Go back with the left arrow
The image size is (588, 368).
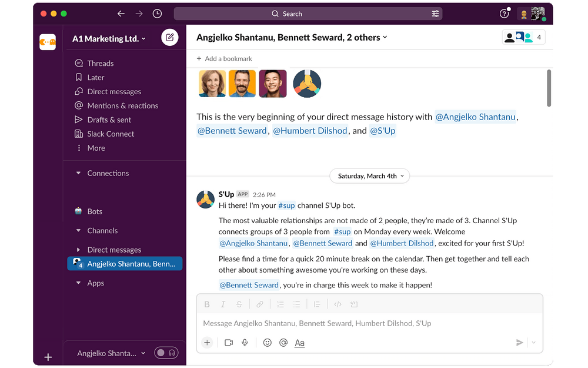pos(121,14)
